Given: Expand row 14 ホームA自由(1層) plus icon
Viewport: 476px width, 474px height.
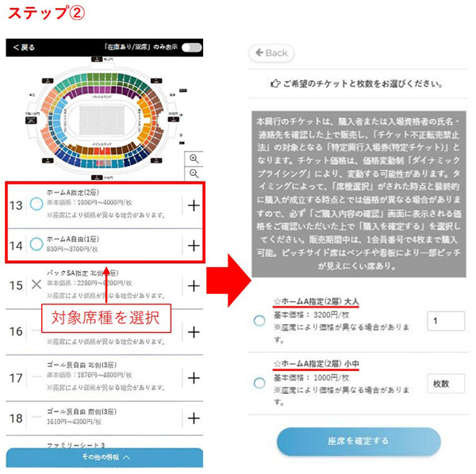Looking at the screenshot, I should [x=194, y=246].
